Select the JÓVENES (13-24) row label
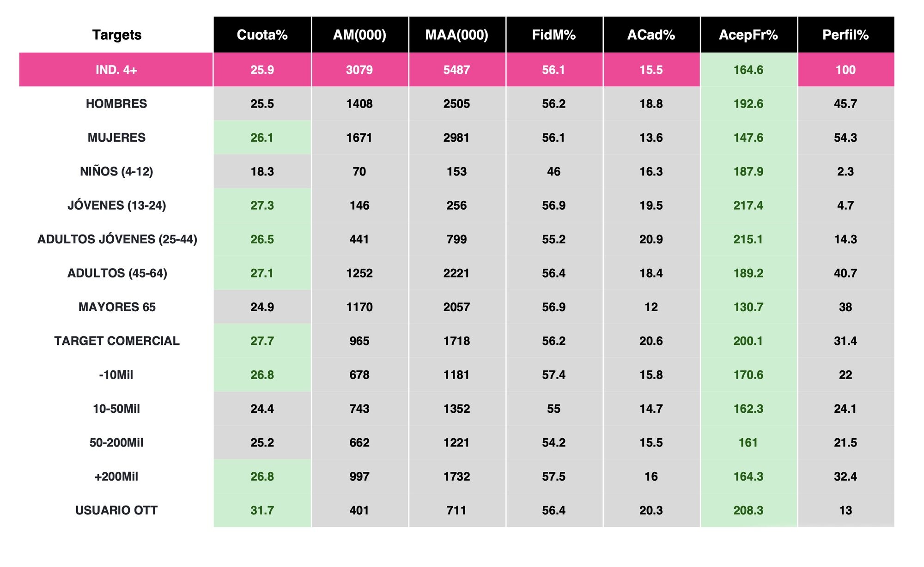Viewport: 924px width, 567px height. pyautogui.click(x=116, y=205)
